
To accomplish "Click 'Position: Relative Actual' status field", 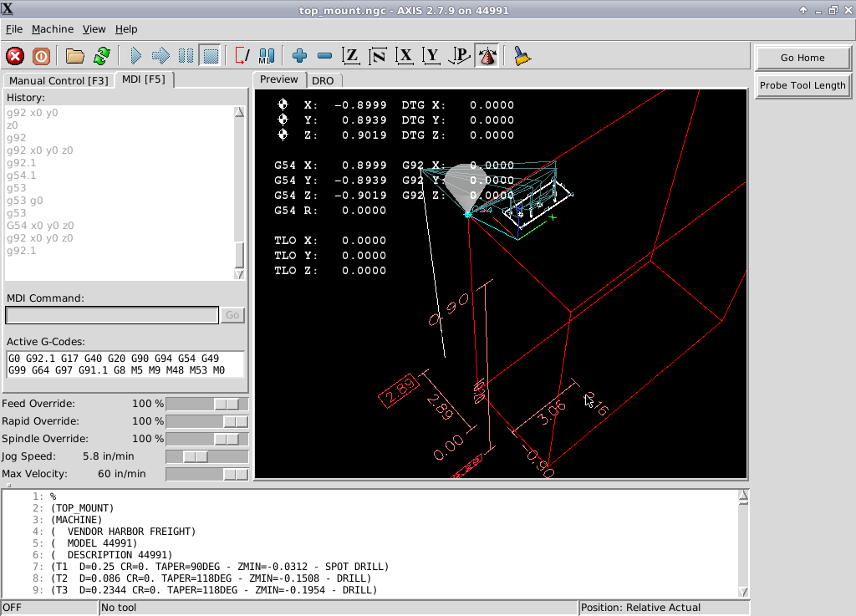I will tap(663, 608).
